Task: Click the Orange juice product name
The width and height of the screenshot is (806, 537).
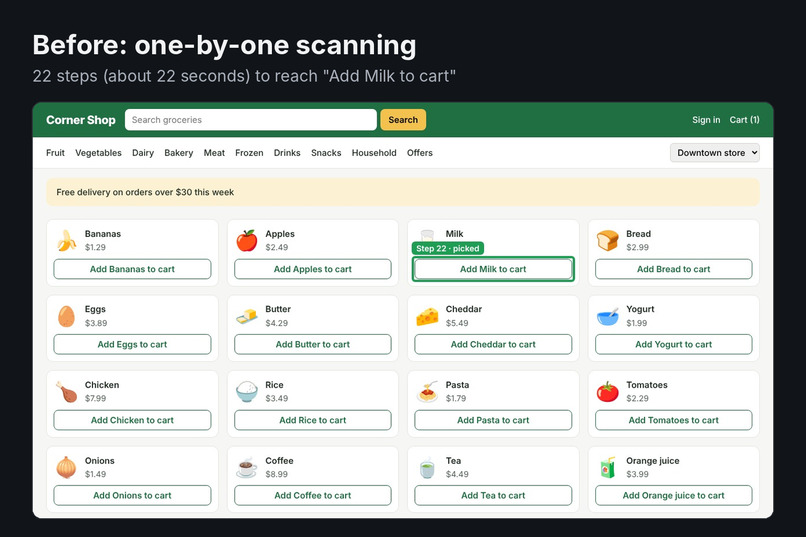Action: 653,461
